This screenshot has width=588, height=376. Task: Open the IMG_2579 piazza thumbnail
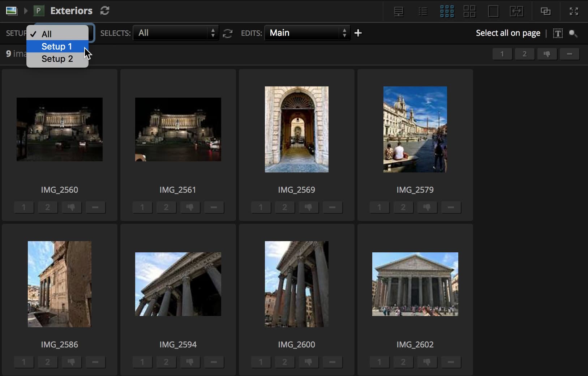point(415,129)
